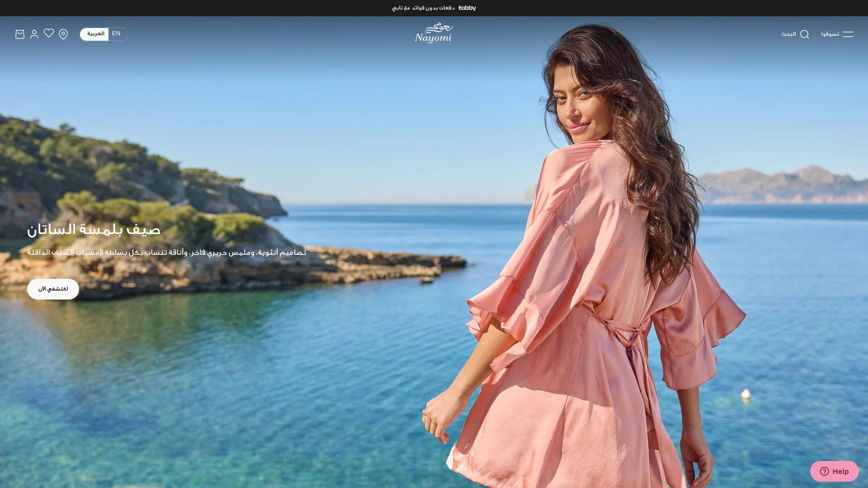This screenshot has width=868, height=488.
Task: Open the shopping bag icon
Action: 20,34
